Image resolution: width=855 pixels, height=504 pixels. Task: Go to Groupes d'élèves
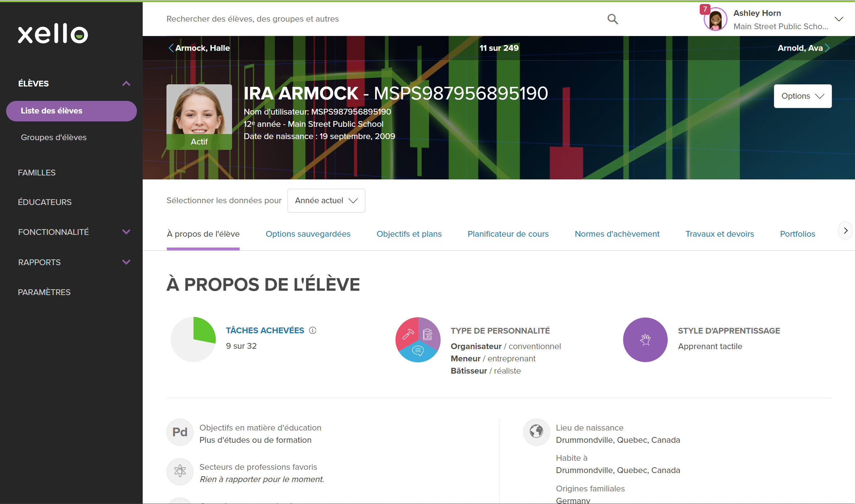[x=54, y=137]
